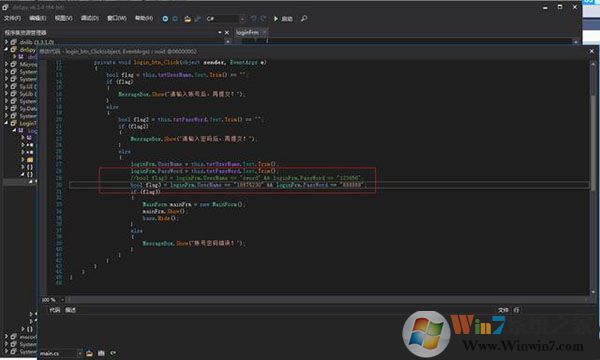Click the navigate-forward arrow icon in toolbar

point(175,18)
